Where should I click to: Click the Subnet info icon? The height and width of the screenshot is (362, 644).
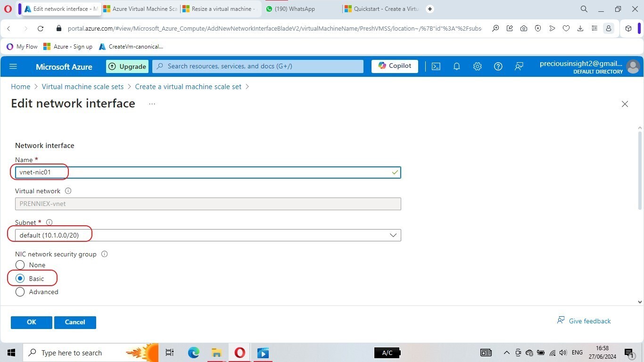click(49, 222)
